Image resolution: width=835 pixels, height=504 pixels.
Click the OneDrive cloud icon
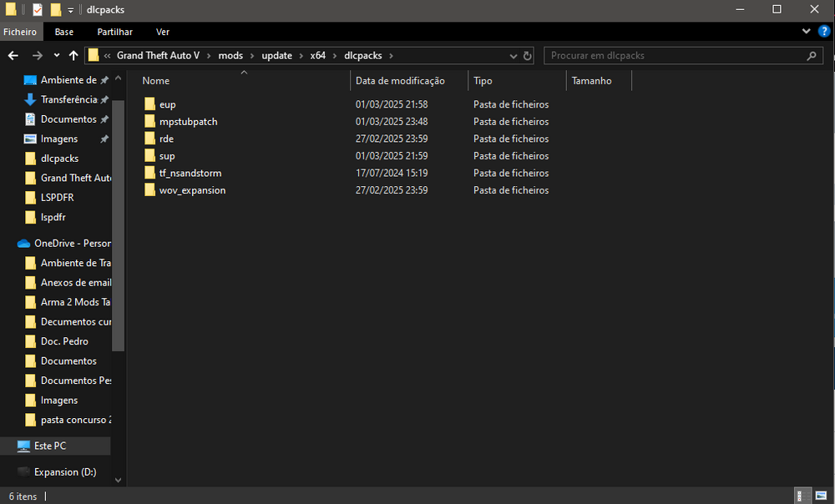coord(23,244)
